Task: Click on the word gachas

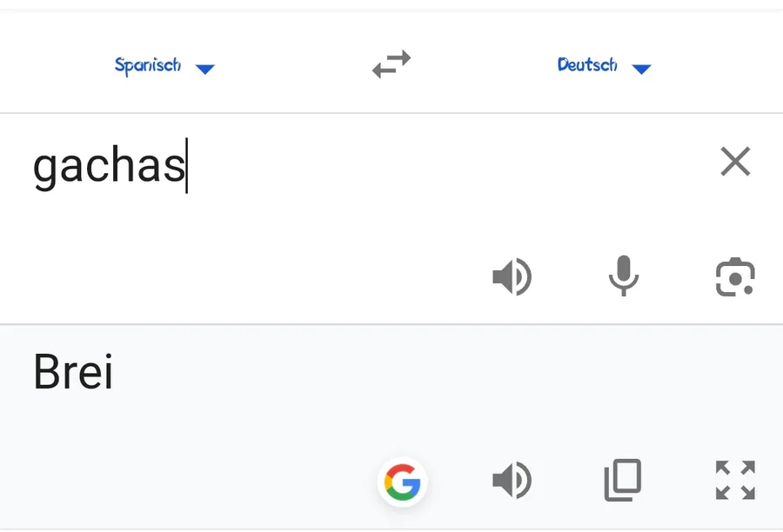Action: [x=109, y=165]
